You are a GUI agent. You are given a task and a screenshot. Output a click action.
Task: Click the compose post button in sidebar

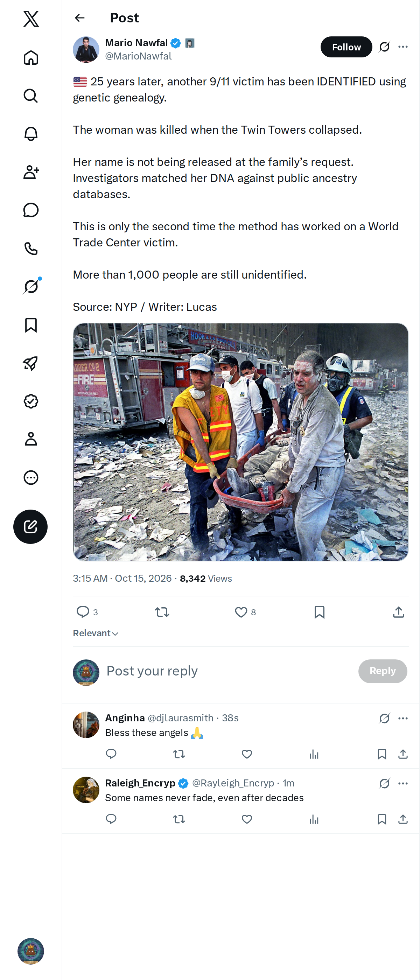click(30, 526)
